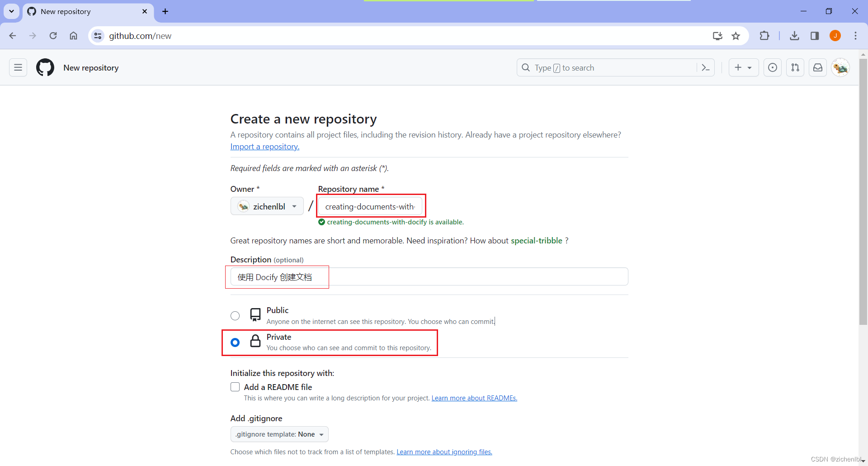Open the Chrome three-dot menu
Screen dimensions: 868x466
click(x=855, y=36)
